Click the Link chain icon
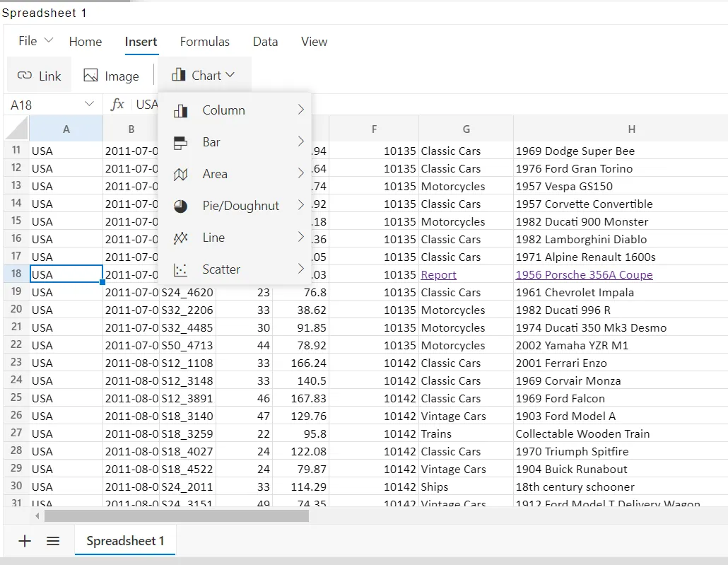This screenshot has height=565, width=728. click(x=25, y=75)
